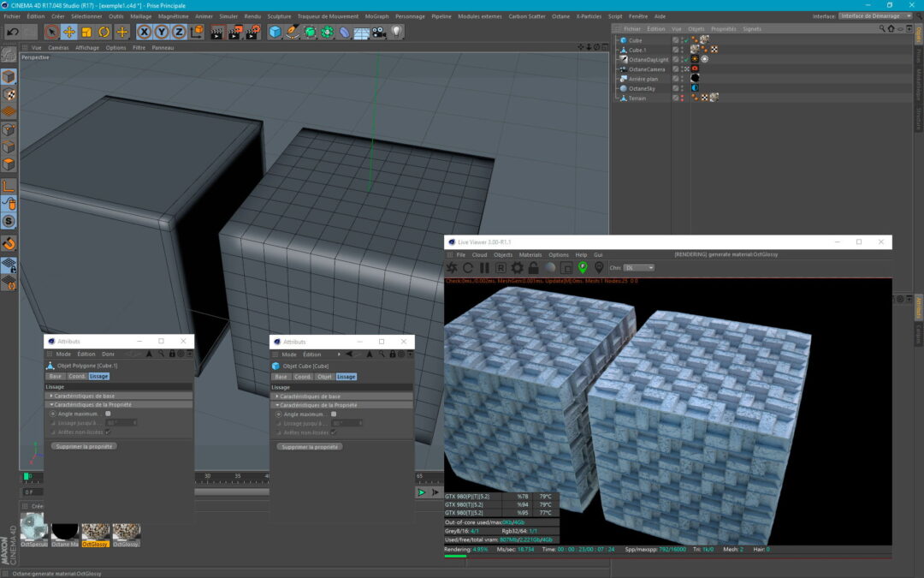Expand Caractéristiques de base in Cube.1 attributes

[84, 396]
